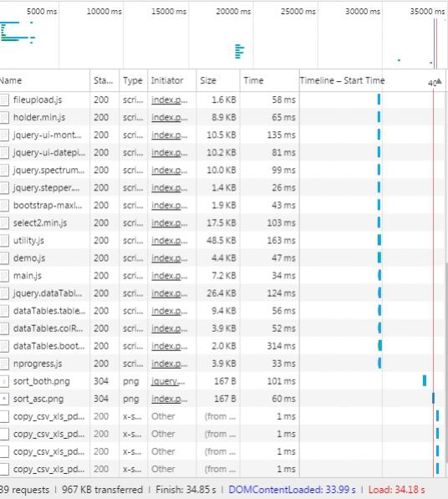
Task: Click the waterfall bar for dataTables.boot row
Action: tap(380, 346)
